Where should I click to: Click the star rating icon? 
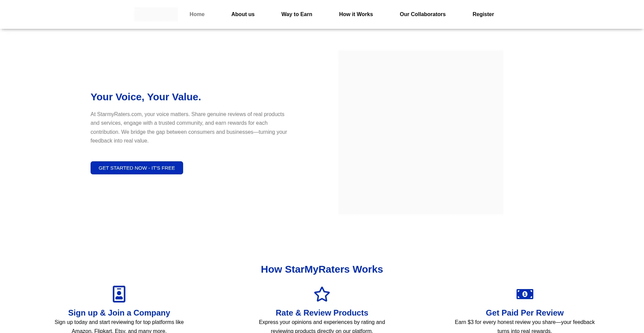click(x=322, y=294)
